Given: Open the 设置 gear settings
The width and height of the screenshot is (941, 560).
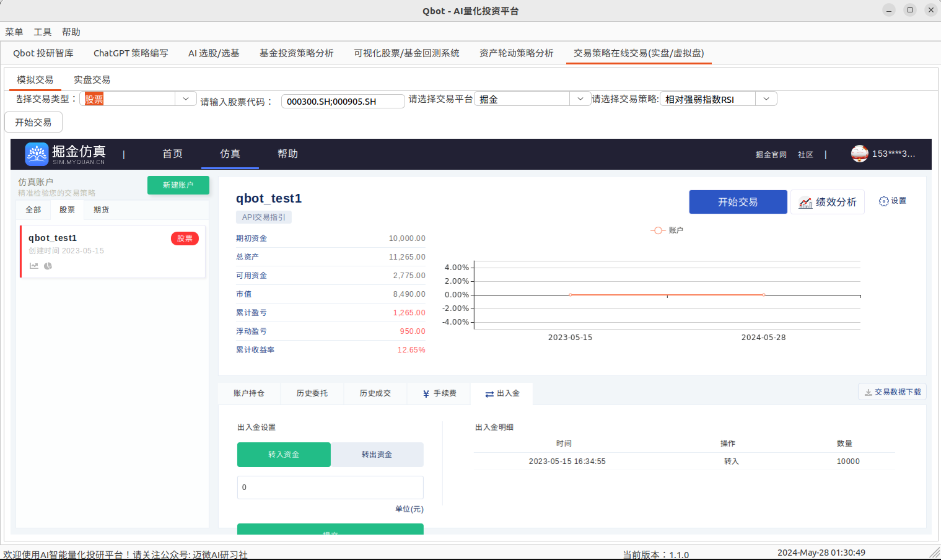Looking at the screenshot, I should coord(892,200).
